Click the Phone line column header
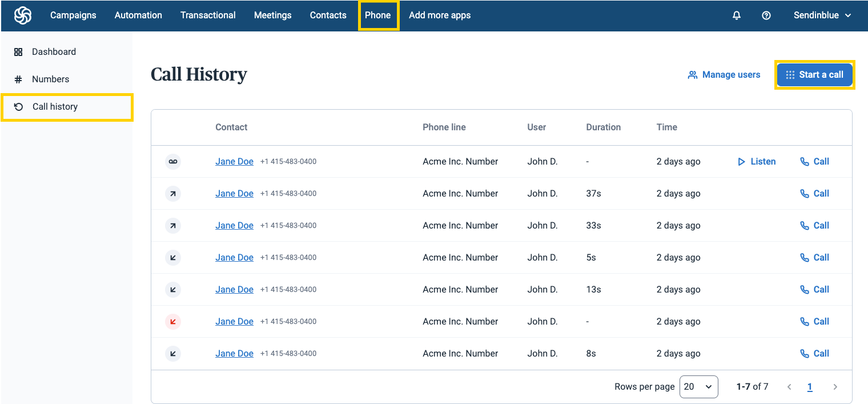This screenshot has height=404, width=868. (444, 127)
